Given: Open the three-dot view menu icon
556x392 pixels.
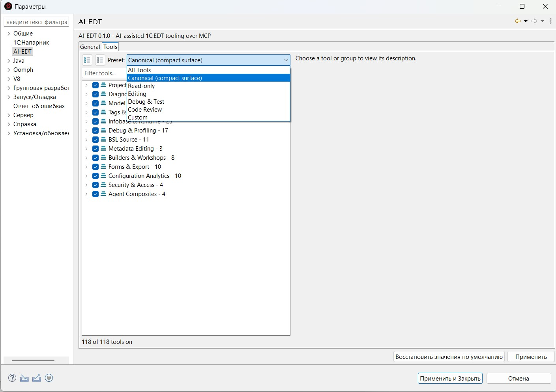Looking at the screenshot, I should click(x=551, y=21).
